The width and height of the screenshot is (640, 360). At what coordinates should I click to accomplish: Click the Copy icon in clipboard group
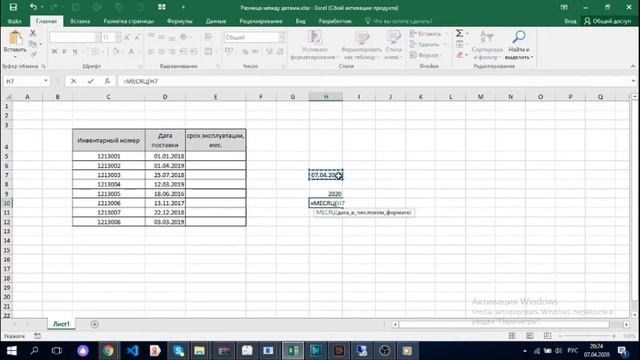pos(33,44)
